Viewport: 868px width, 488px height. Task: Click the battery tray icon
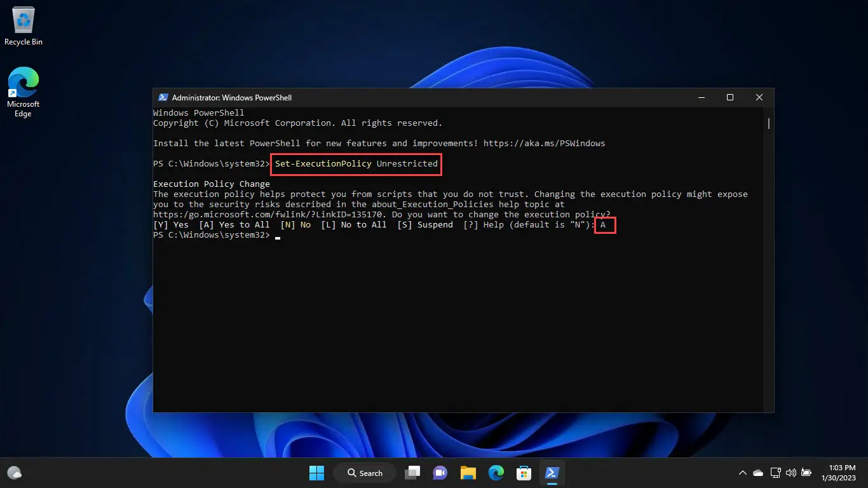click(806, 473)
